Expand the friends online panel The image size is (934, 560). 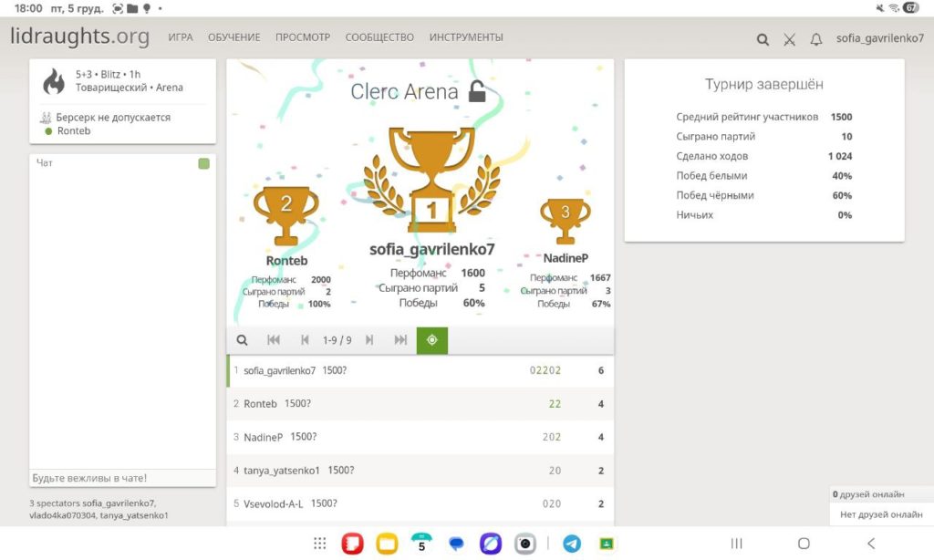(880, 494)
